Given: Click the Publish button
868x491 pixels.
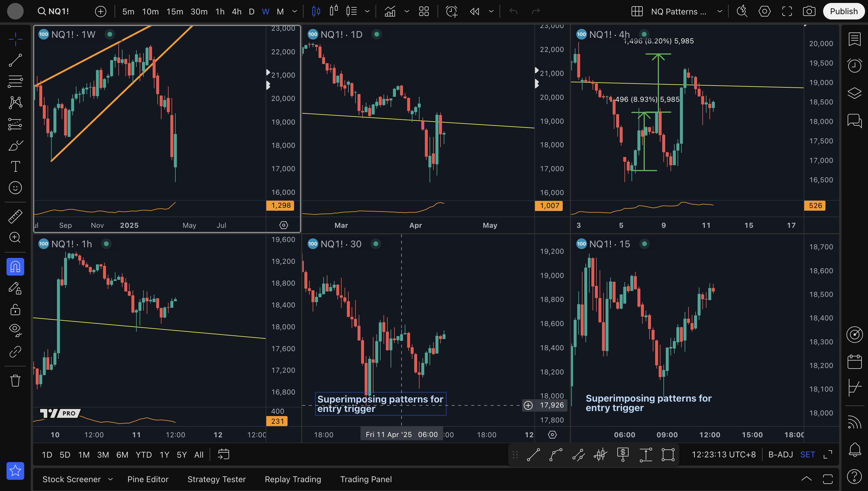Looking at the screenshot, I should 843,12.
